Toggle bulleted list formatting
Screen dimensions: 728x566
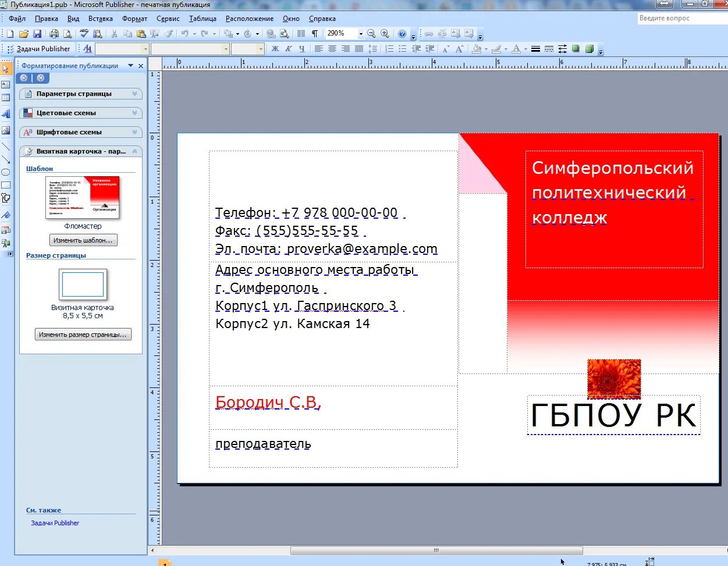click(x=403, y=49)
